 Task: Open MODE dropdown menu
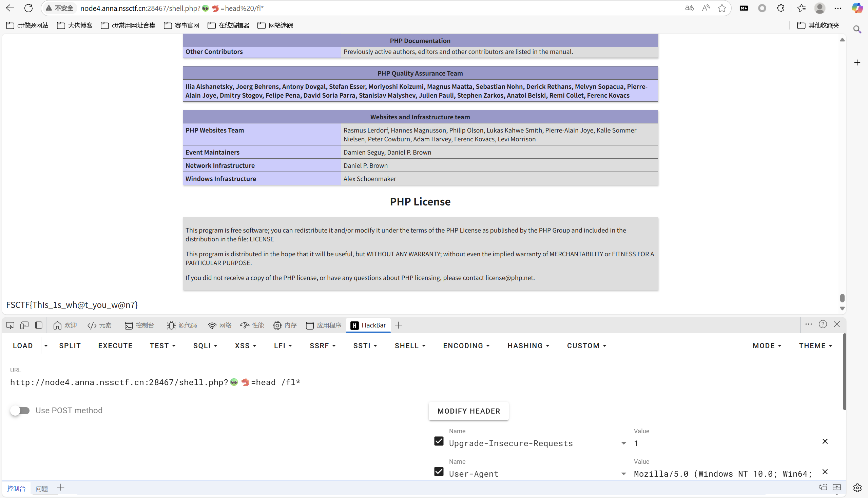pyautogui.click(x=767, y=346)
